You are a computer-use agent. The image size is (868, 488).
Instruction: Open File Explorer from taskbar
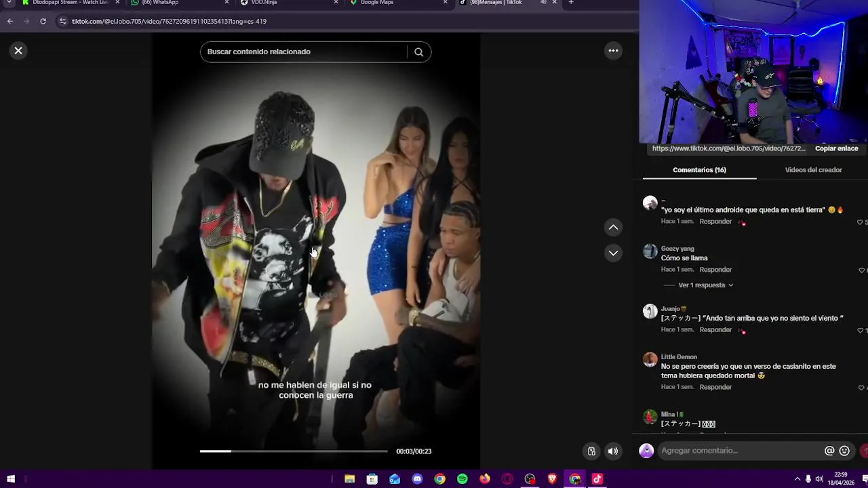pyautogui.click(x=350, y=479)
